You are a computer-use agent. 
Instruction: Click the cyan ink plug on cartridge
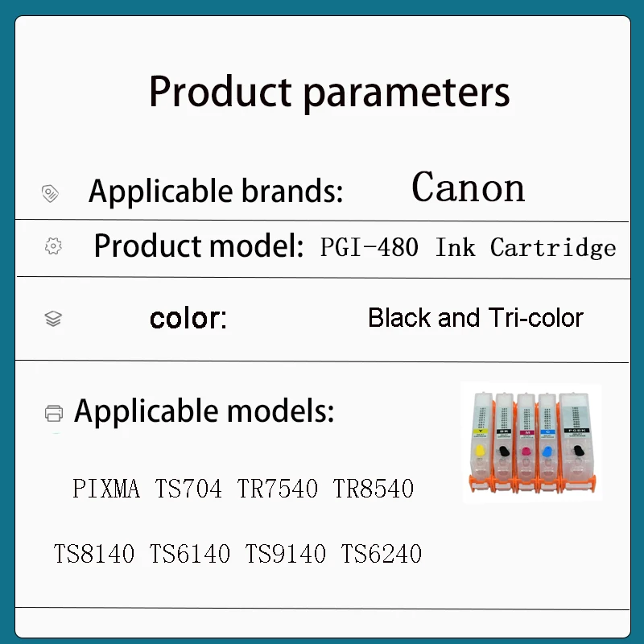coord(547,451)
